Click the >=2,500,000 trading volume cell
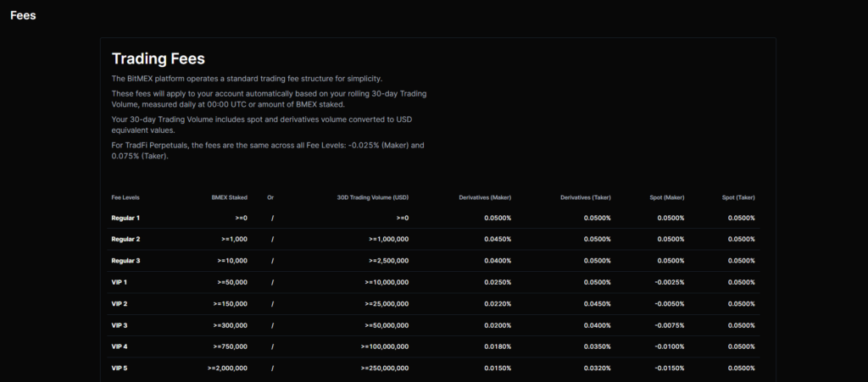 pyautogui.click(x=388, y=261)
